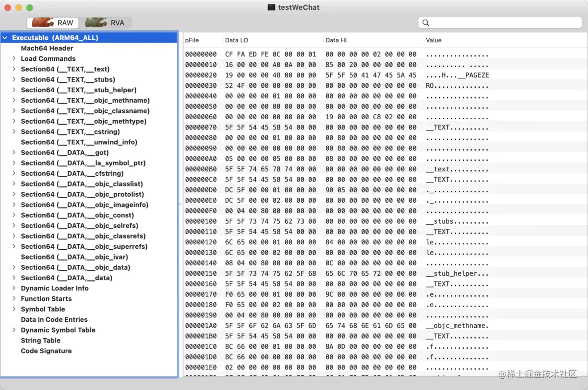Expand the Dynamic Symbol Table node

coord(14,330)
